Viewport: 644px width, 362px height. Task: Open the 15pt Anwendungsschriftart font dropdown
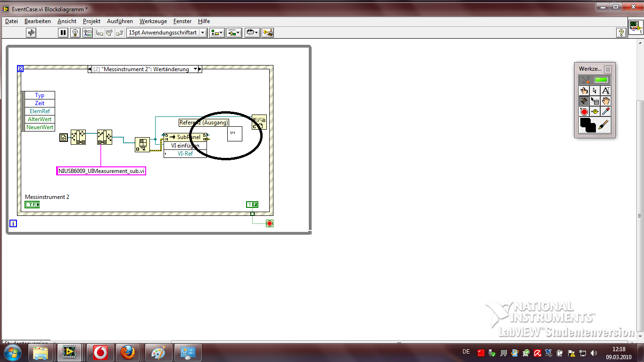[167, 33]
